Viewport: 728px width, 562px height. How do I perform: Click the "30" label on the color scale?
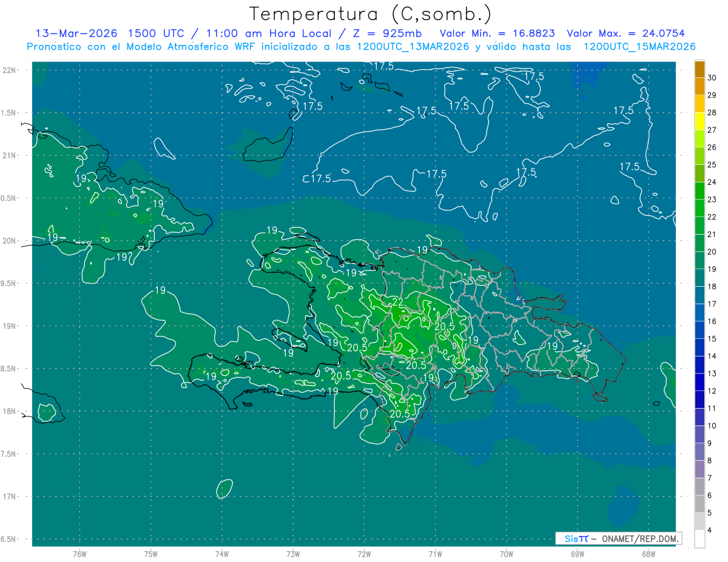coord(712,77)
